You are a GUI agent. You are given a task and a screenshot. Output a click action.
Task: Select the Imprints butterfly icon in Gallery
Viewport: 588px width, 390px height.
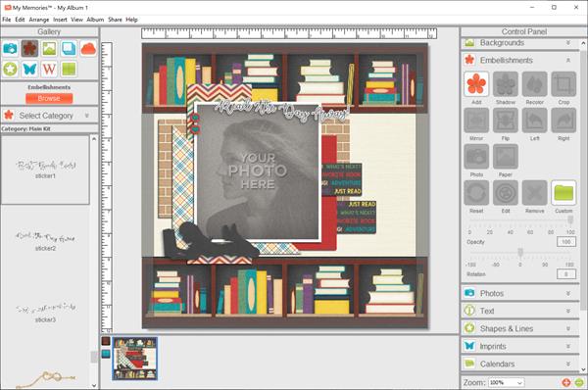coord(29,69)
